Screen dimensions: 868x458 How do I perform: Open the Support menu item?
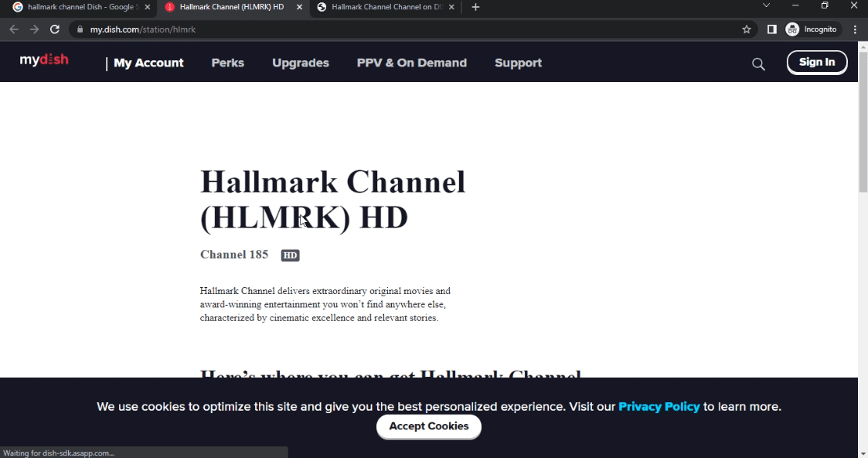pyautogui.click(x=518, y=63)
